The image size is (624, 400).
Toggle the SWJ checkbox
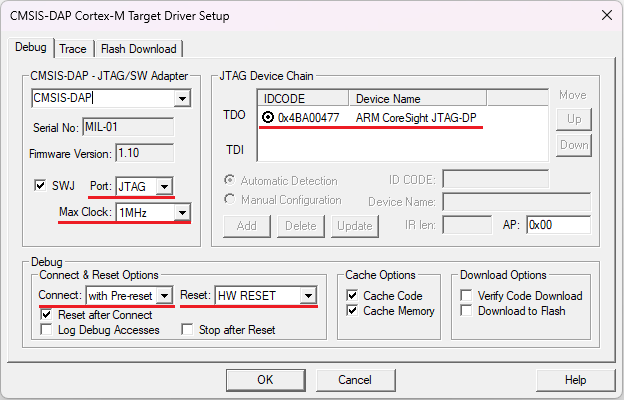coord(41,186)
